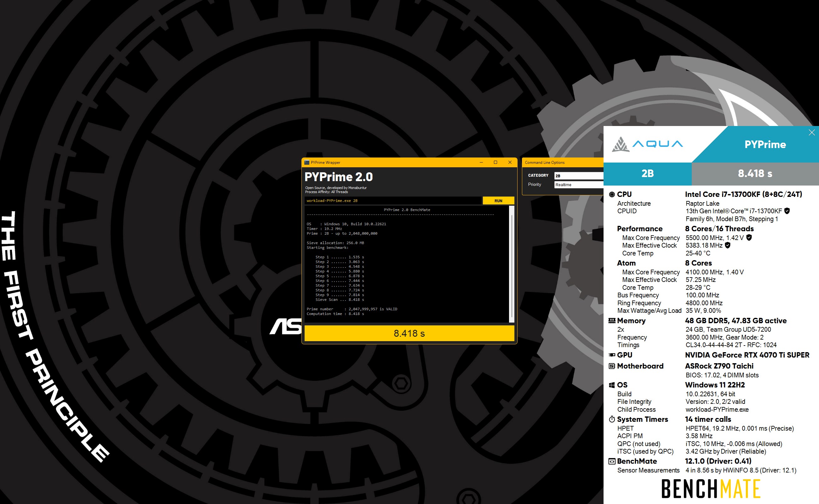Image resolution: width=819 pixels, height=504 pixels.
Task: Click the PYPrime tab header in result panel
Action: (765, 144)
